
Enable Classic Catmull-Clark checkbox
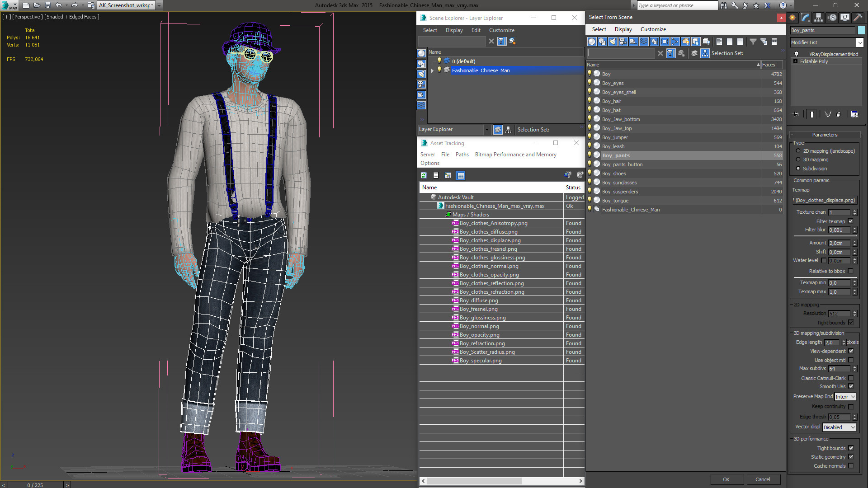(x=851, y=378)
